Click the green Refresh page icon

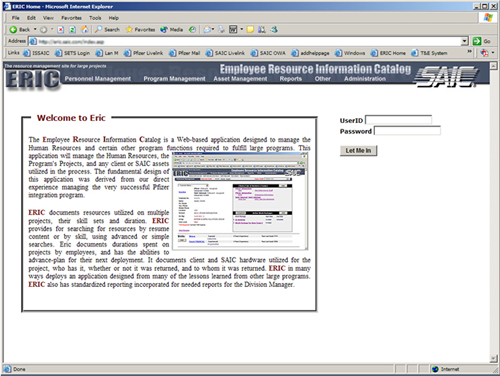(x=72, y=30)
